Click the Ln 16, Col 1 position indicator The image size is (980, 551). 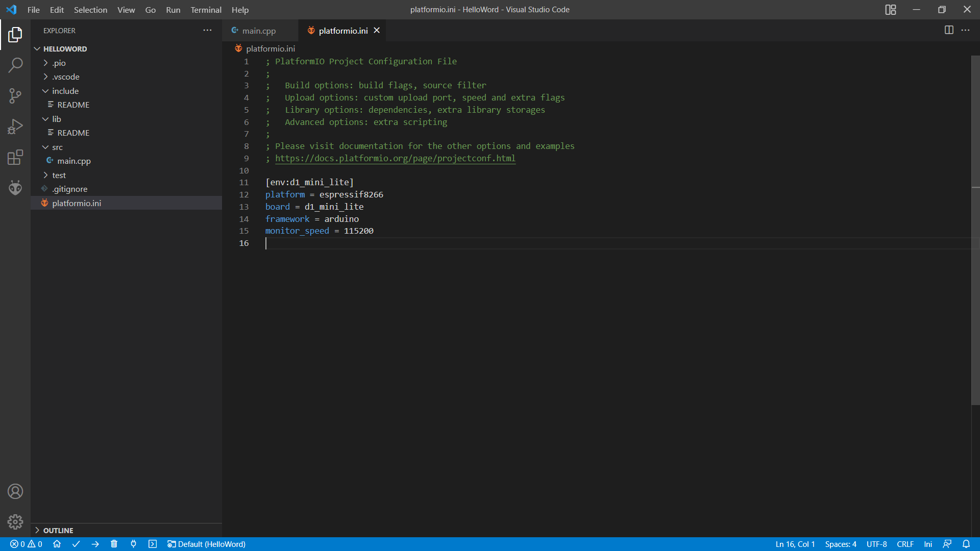pos(795,544)
